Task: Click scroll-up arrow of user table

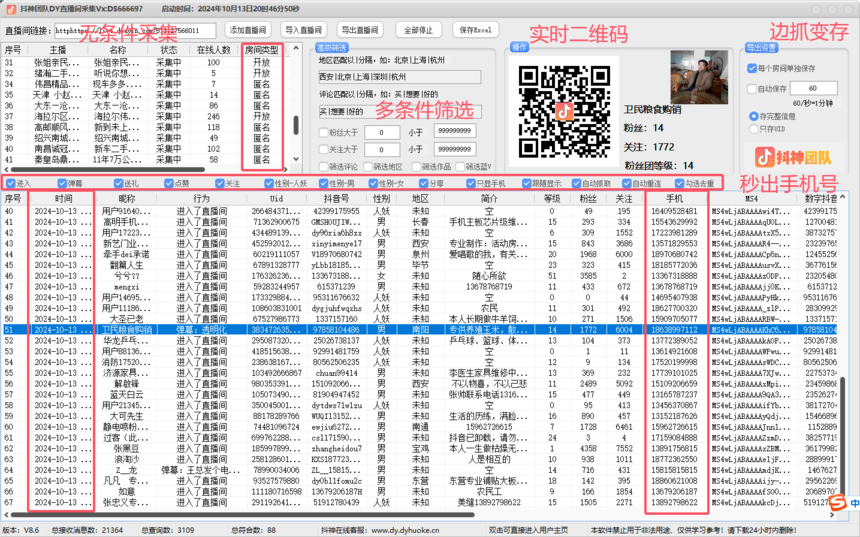Action: pyautogui.click(x=842, y=196)
